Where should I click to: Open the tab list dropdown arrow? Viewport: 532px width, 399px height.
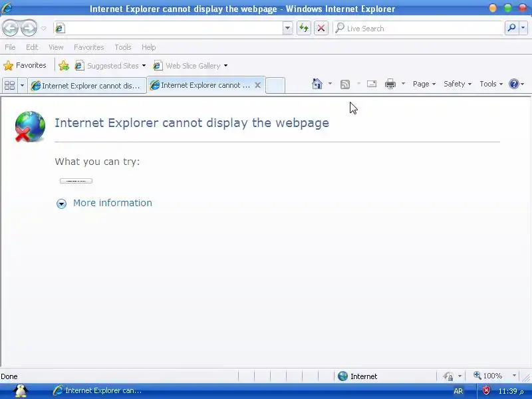(x=22, y=85)
